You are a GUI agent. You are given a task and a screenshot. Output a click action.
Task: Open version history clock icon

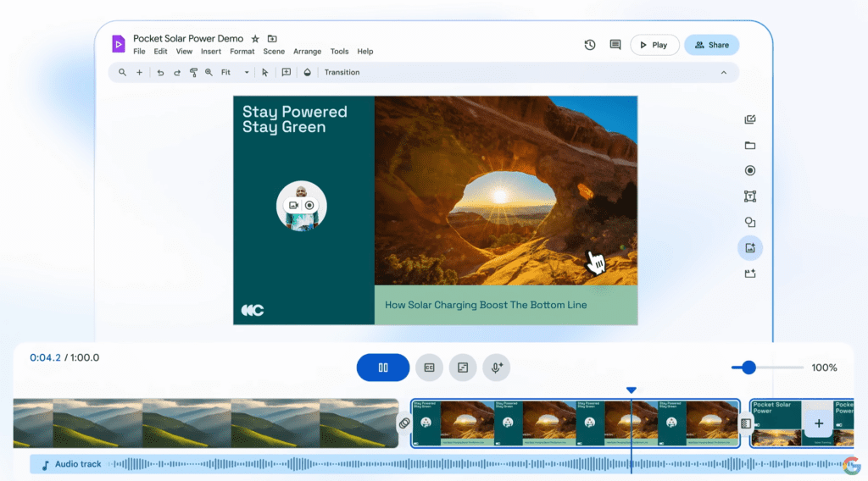pos(590,45)
